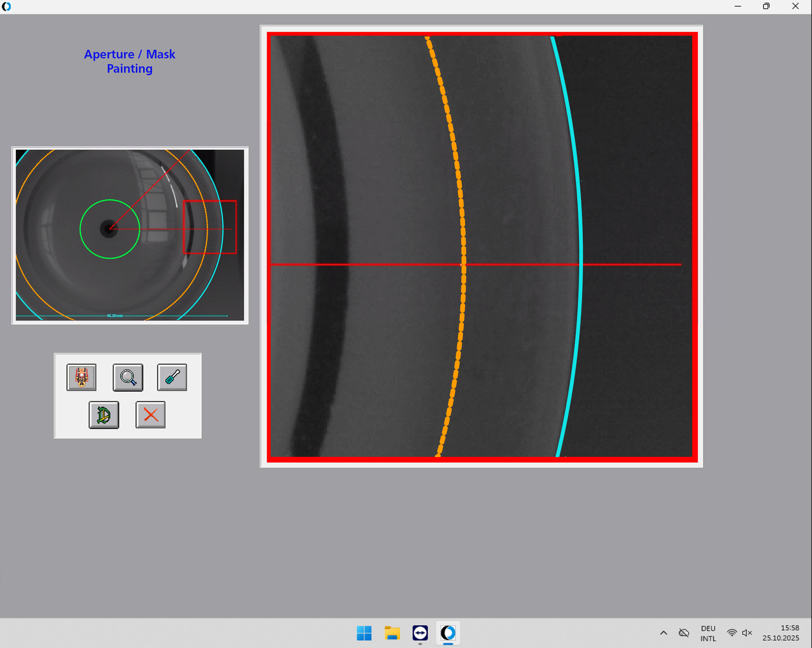The width and height of the screenshot is (812, 648).
Task: Click the red X cancel button
Action: coord(151,415)
